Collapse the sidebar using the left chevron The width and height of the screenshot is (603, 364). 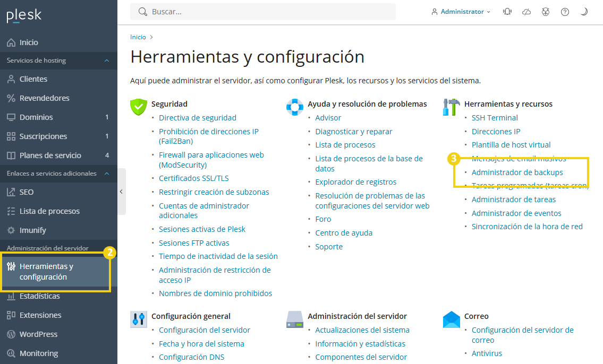click(x=121, y=191)
